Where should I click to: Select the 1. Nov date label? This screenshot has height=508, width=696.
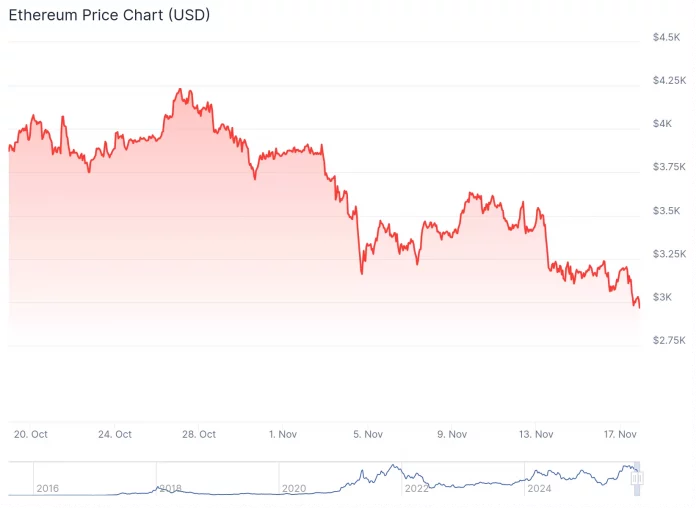(x=283, y=434)
